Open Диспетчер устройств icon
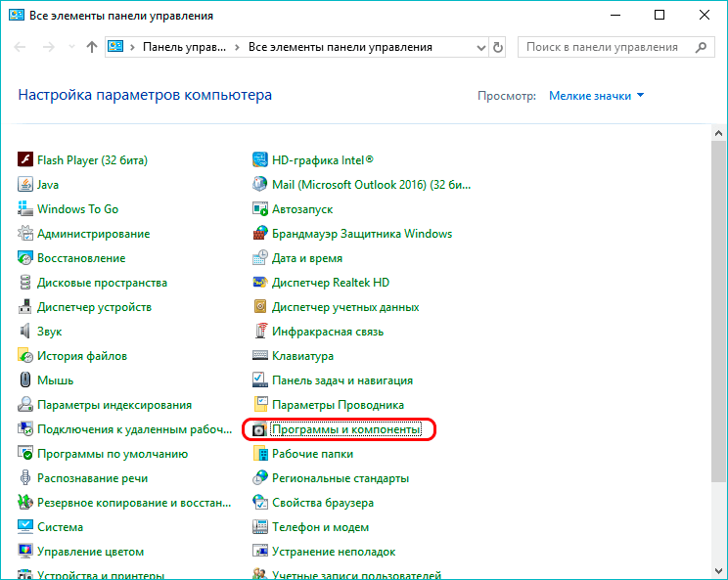 click(25, 307)
